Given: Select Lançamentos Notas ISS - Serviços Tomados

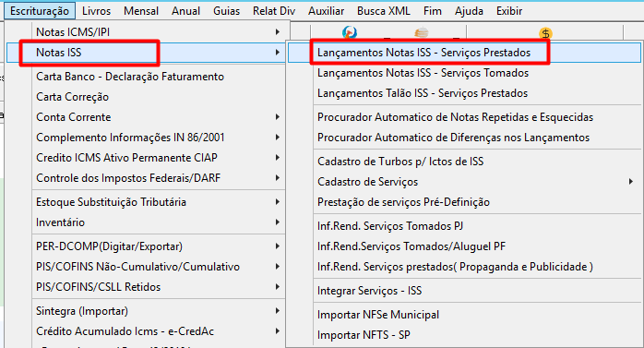Looking at the screenshot, I should 464,73.
